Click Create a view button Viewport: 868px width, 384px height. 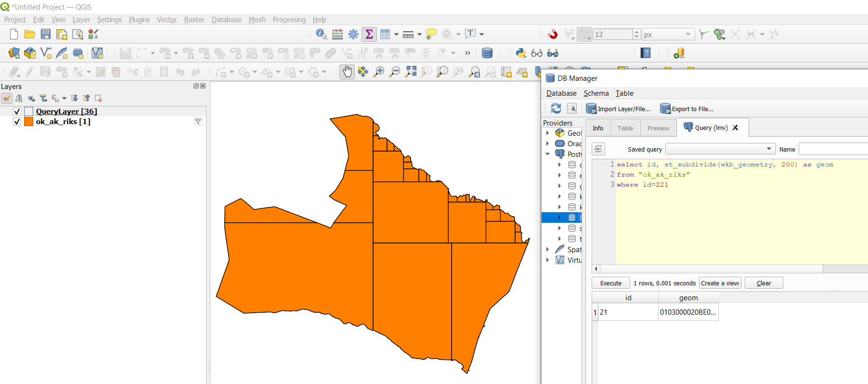pos(720,283)
